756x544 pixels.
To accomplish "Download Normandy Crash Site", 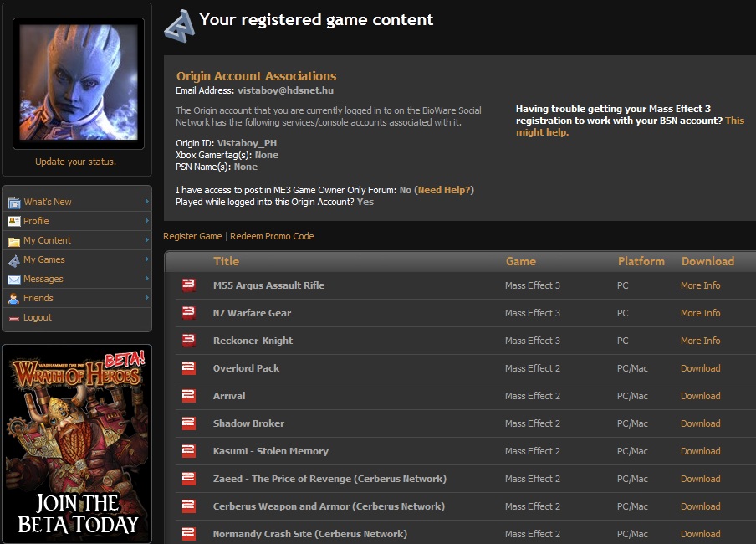I will 701,533.
